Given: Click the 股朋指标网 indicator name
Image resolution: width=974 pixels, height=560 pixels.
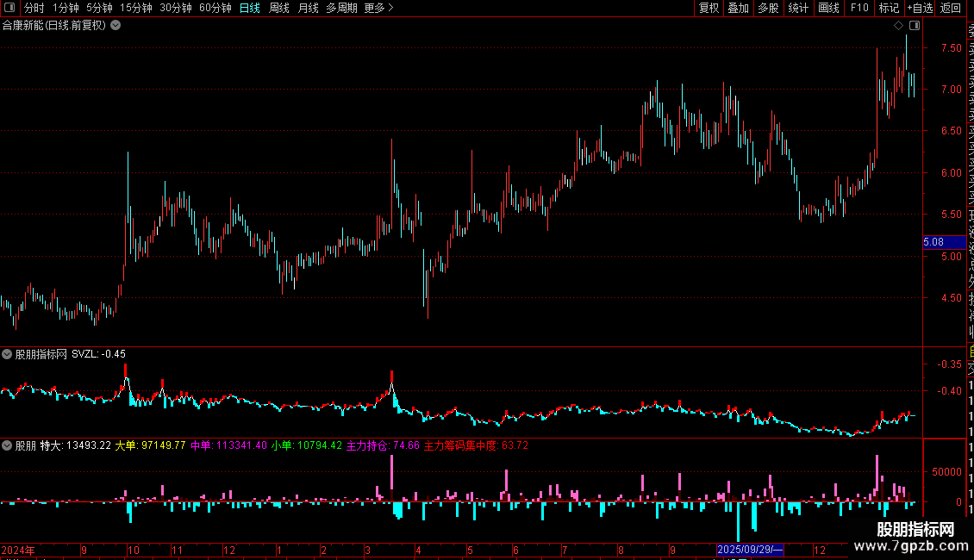Looking at the screenshot, I should point(41,354).
